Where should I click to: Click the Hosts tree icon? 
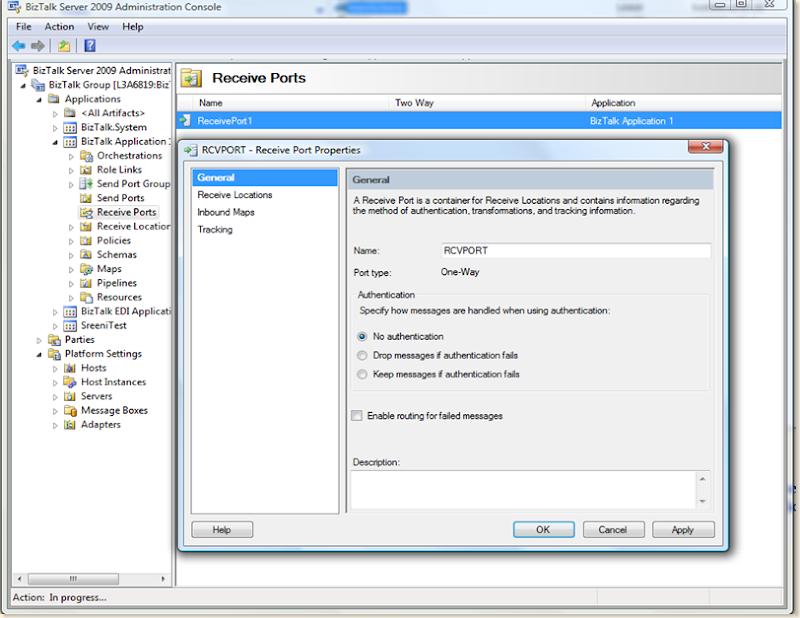[70, 368]
